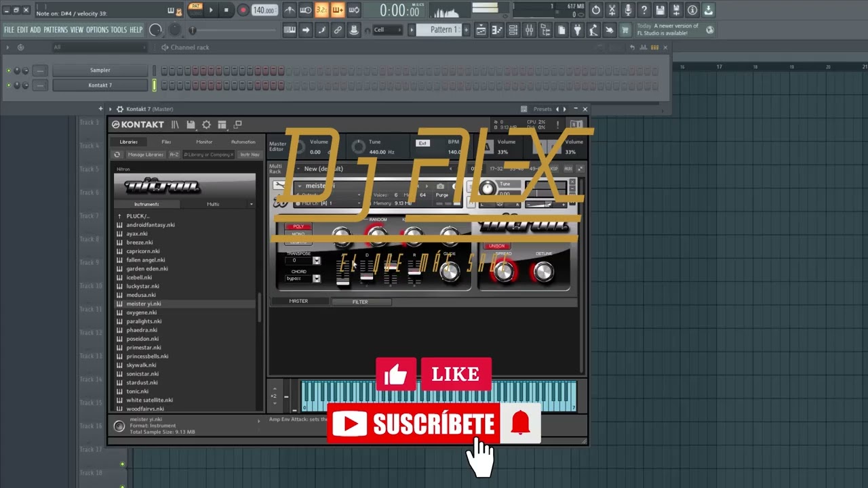
Task: Open the Mixer view icon
Action: pos(530,30)
